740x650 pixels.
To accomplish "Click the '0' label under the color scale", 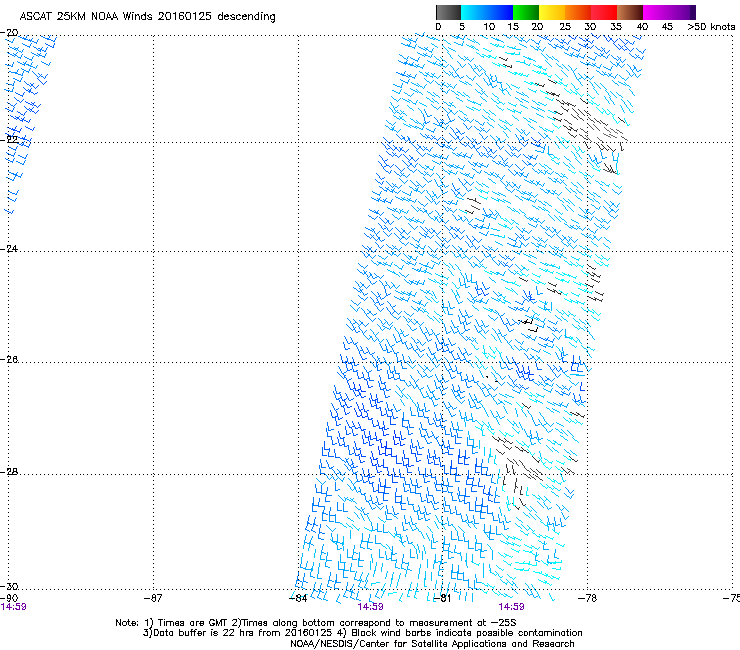I will 438,27.
